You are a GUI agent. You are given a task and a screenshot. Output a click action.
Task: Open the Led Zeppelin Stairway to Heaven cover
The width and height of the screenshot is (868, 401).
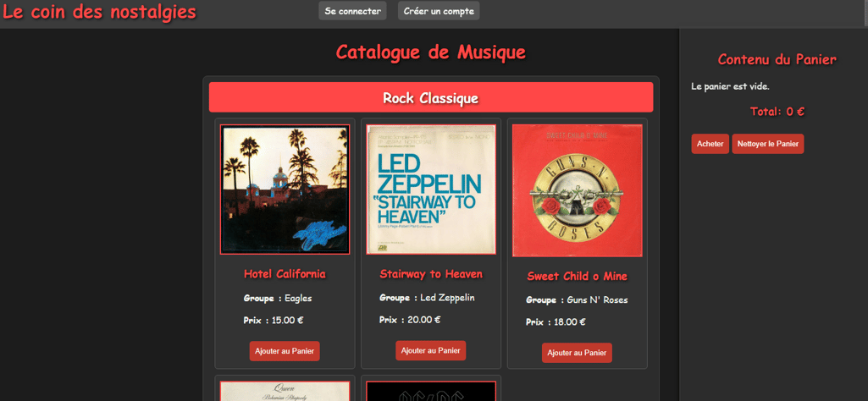431,190
